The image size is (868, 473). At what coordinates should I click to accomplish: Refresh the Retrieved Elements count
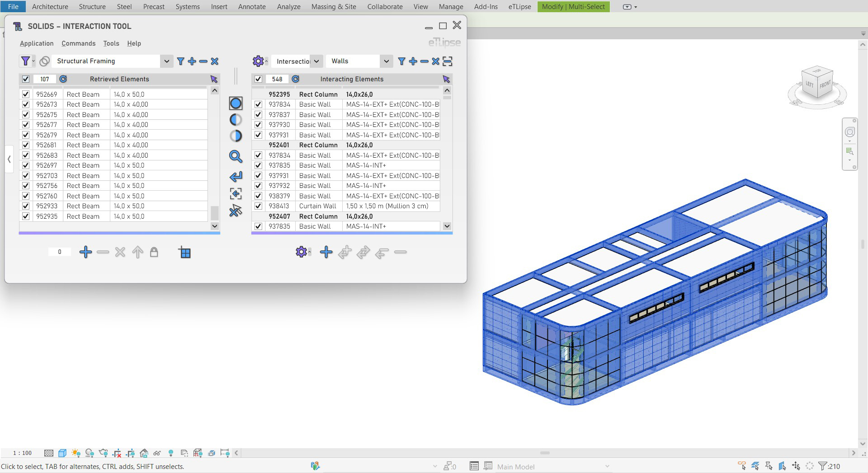63,79
